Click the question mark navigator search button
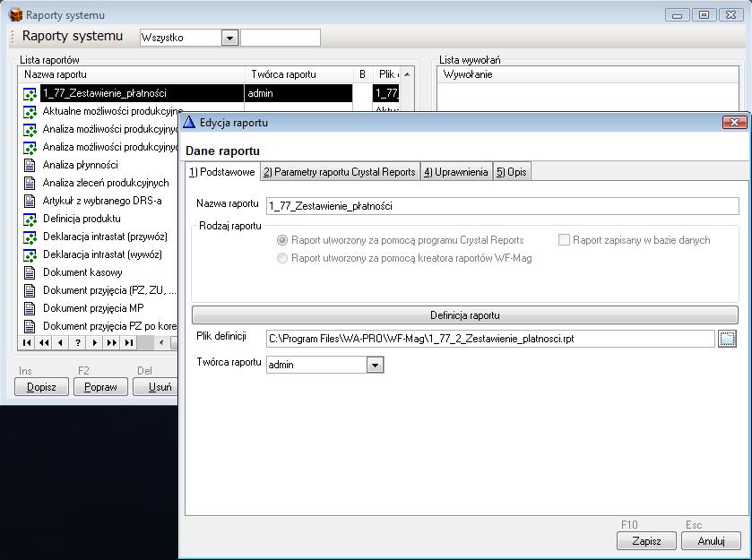This screenshot has height=560, width=752. coord(78,342)
